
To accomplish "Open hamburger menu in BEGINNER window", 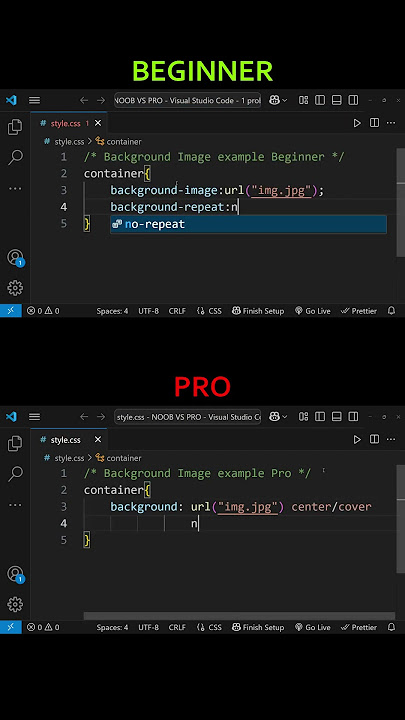I will 34,100.
